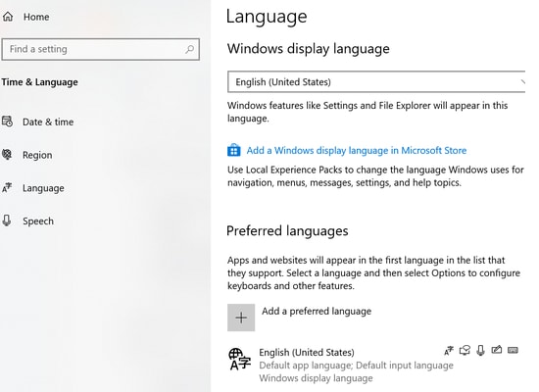The width and height of the screenshot is (539, 392).
Task: Click the Preferred languages heading
Action: (287, 230)
